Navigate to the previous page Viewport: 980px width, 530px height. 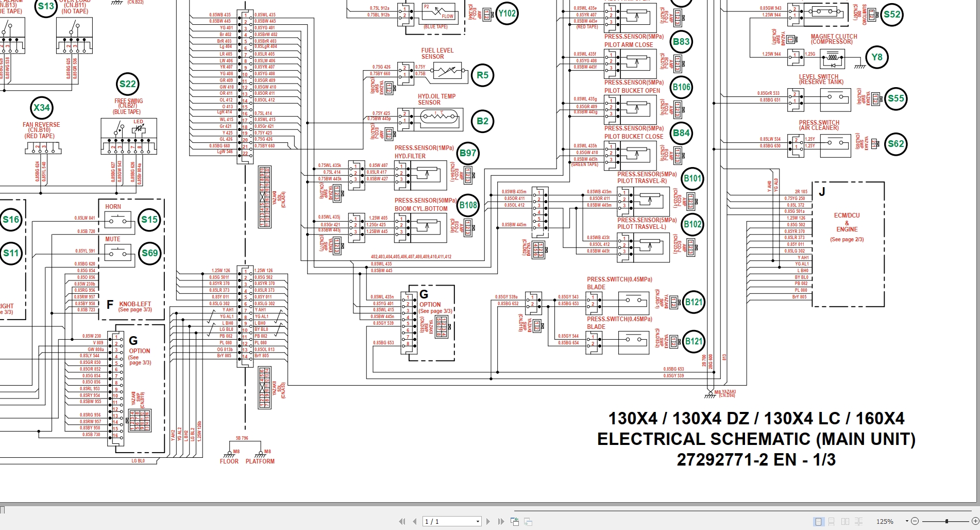click(414, 521)
